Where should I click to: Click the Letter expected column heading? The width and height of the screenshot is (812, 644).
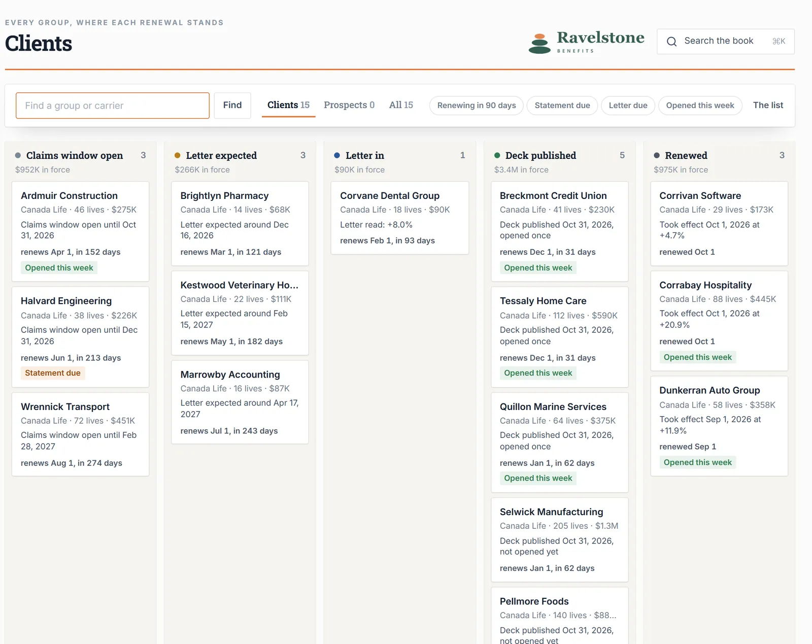pos(221,155)
